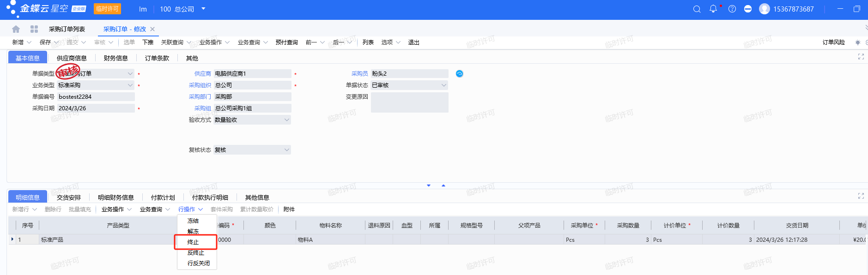Open the 复核状态 combo box
Viewport: 868px width, 275px height.
pos(252,150)
